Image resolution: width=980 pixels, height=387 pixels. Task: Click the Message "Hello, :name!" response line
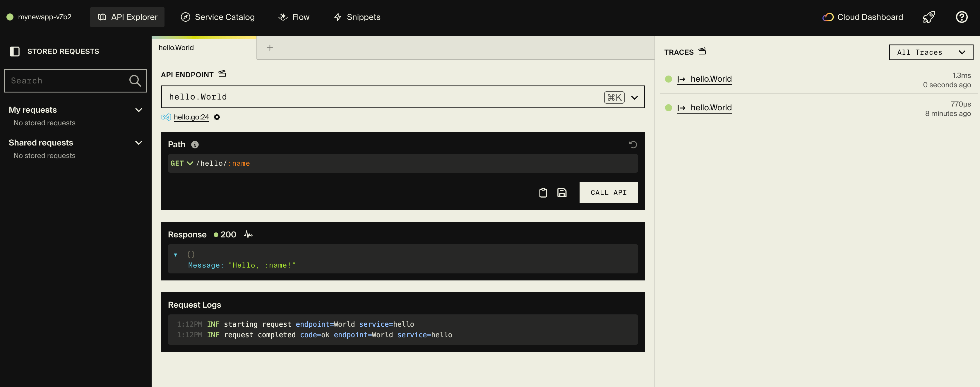(x=241, y=265)
